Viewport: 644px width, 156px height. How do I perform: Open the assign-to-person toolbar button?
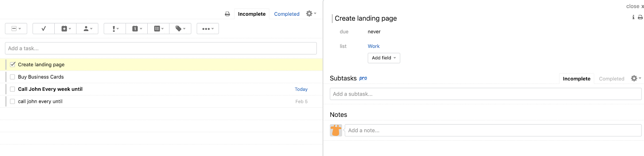87,29
